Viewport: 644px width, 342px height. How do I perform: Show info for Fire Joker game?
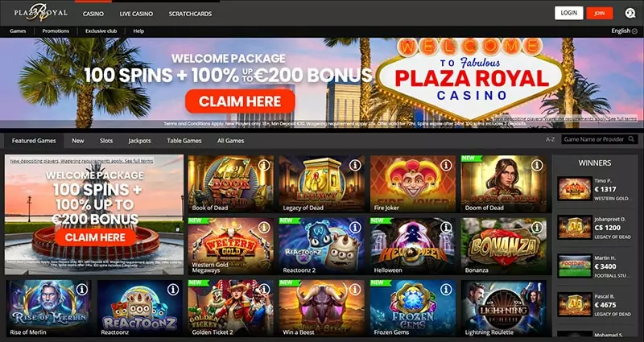coord(446,166)
